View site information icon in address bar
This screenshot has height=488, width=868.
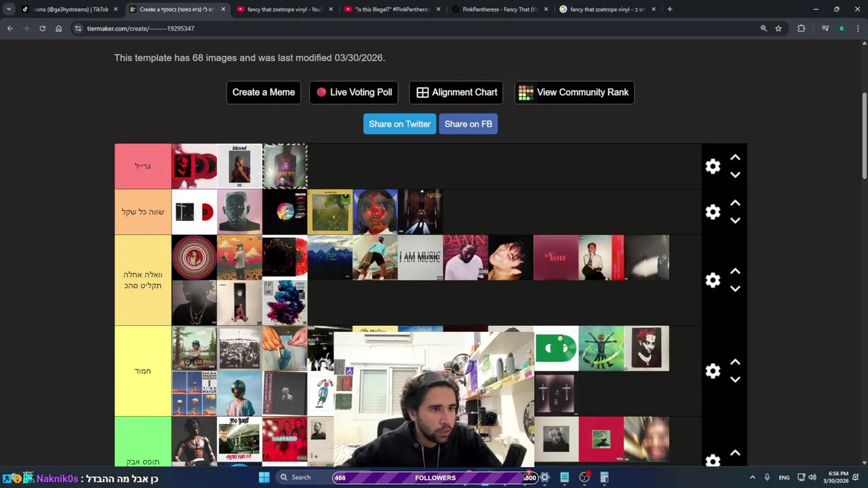click(x=78, y=28)
